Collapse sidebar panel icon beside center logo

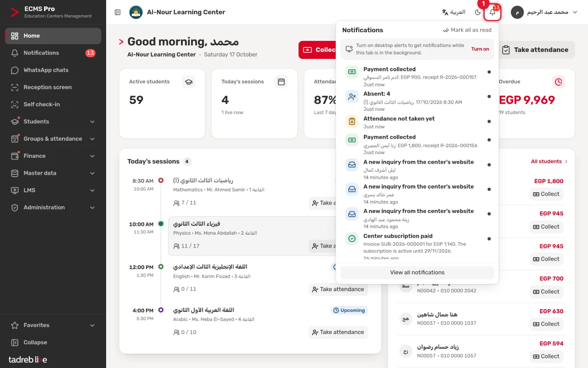coord(118,12)
